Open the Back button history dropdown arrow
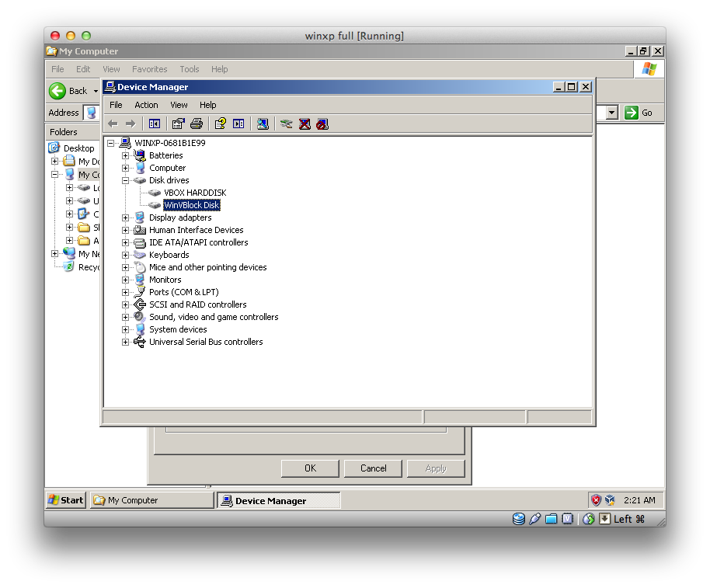Viewport: 710px width, 588px height. pos(96,91)
